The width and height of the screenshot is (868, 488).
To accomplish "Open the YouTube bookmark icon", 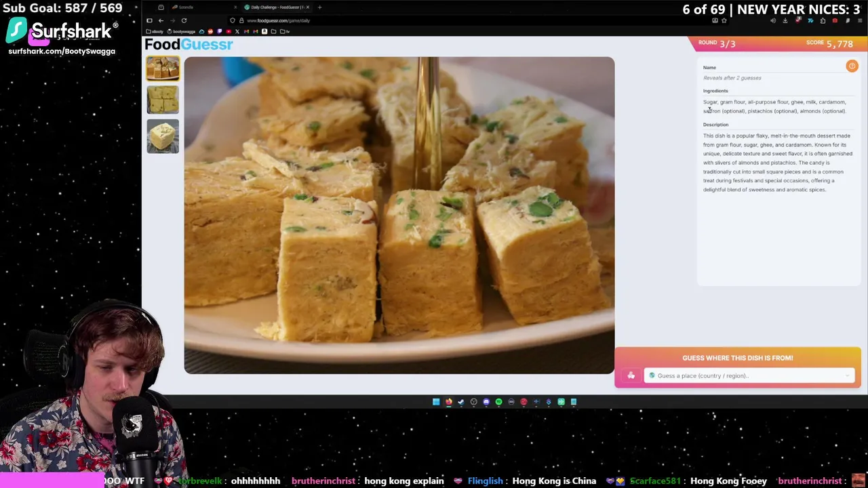I will [x=229, y=31].
